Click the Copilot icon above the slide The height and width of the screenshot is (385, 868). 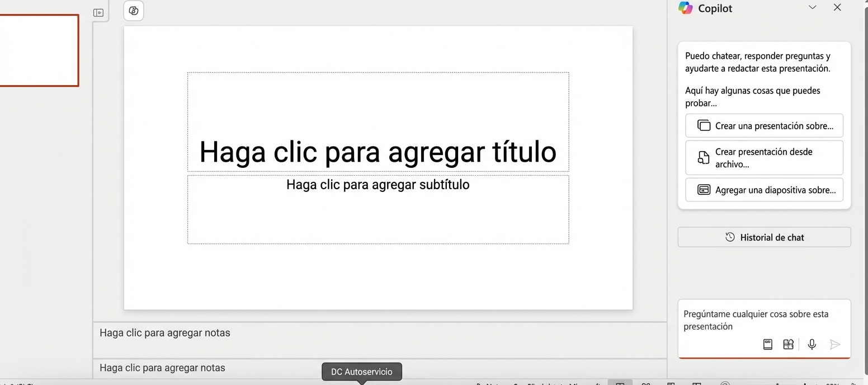coord(133,10)
